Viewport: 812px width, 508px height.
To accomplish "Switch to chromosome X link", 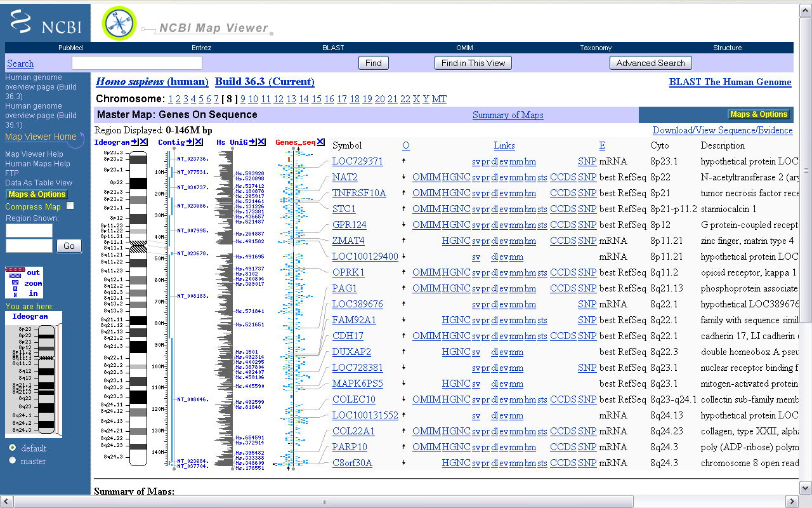I will (416, 99).
